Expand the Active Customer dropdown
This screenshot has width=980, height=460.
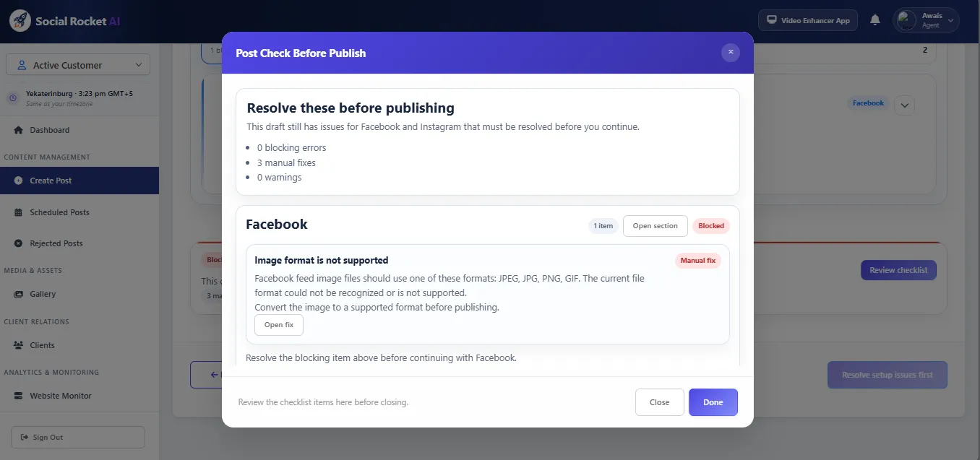(x=78, y=64)
